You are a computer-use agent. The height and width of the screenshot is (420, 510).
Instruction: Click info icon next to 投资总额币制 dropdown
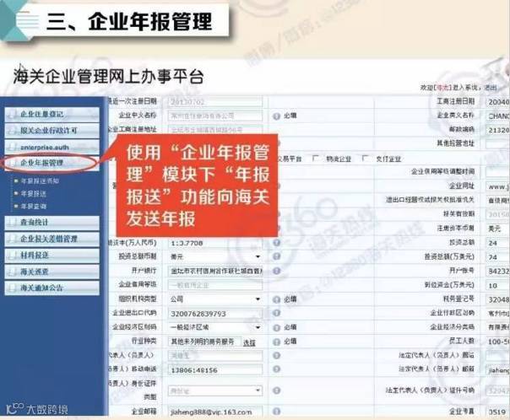pos(276,256)
